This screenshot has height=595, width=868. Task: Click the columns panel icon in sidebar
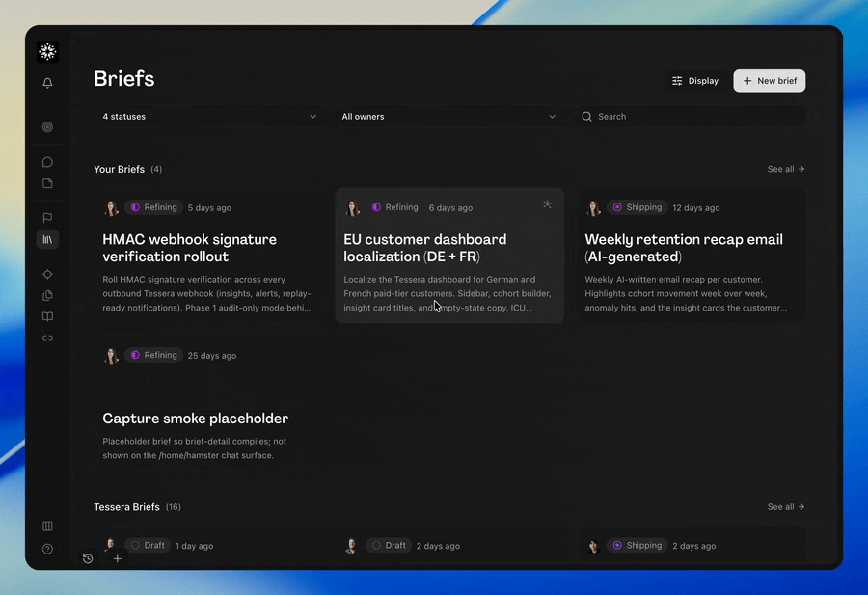(x=47, y=526)
